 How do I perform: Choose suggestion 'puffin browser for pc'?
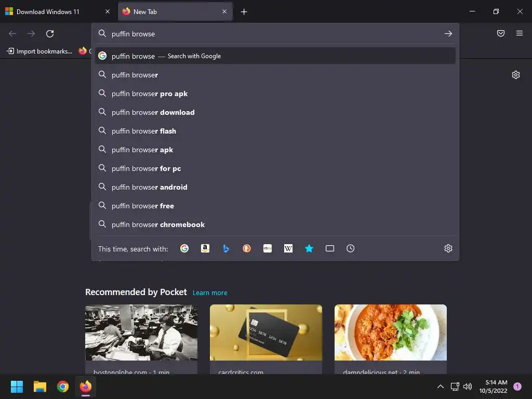(275, 168)
